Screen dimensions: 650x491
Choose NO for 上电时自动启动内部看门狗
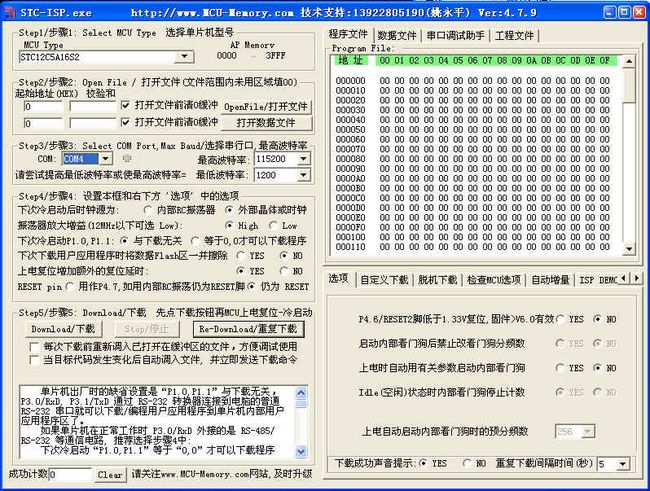[597, 368]
